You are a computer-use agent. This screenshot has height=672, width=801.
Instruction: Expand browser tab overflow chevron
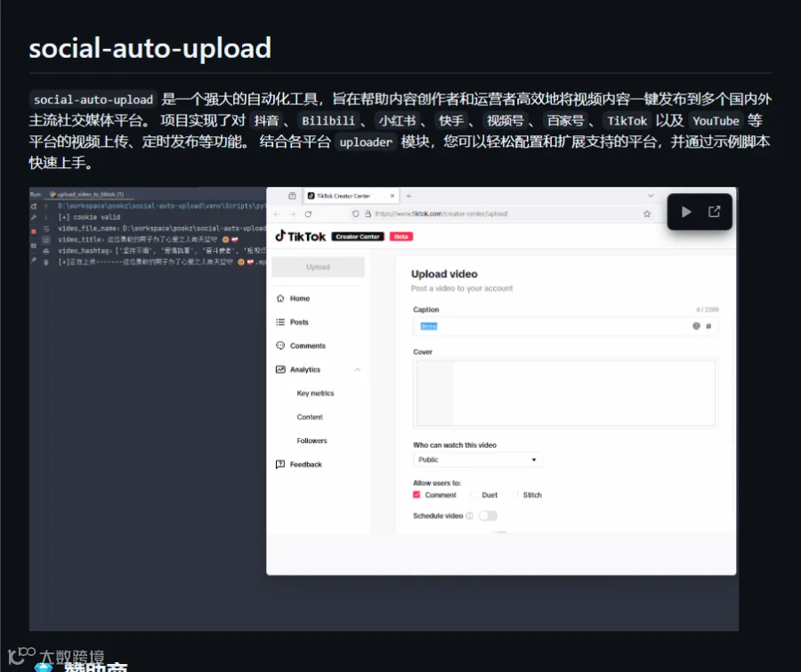pos(651,196)
